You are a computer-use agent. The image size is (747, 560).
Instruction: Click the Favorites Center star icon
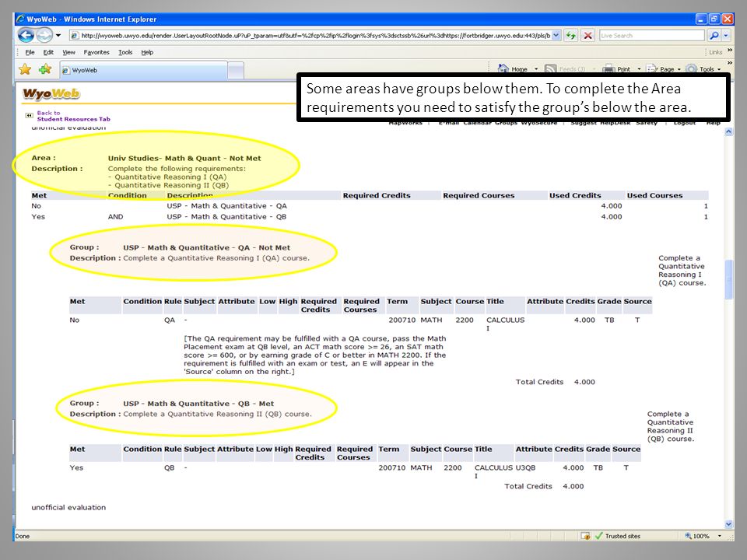25,69
